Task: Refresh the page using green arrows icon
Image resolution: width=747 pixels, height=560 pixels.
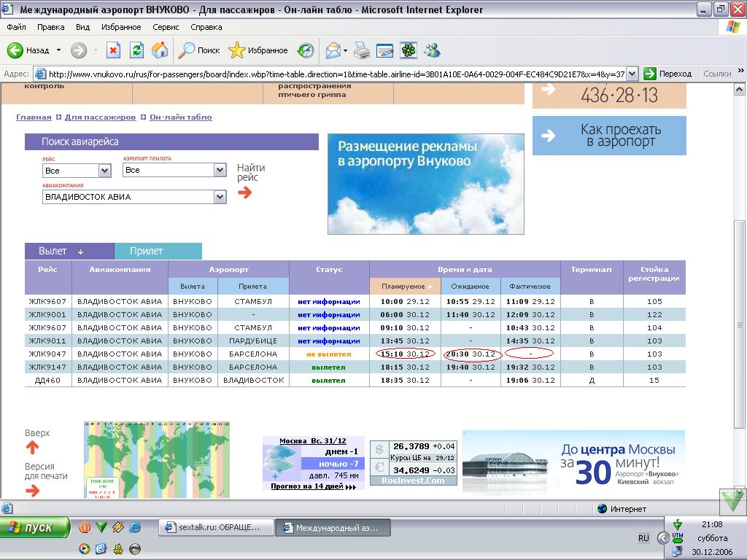Action: pyautogui.click(x=136, y=50)
